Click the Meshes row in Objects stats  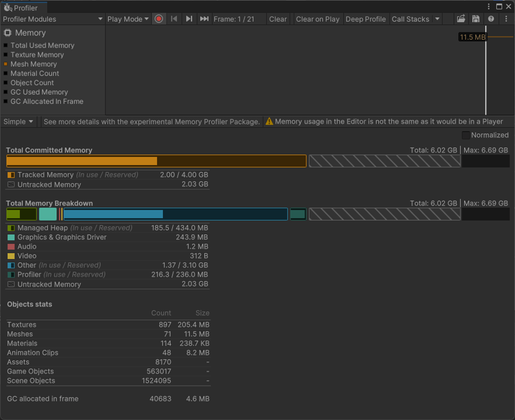pyautogui.click(x=108, y=334)
